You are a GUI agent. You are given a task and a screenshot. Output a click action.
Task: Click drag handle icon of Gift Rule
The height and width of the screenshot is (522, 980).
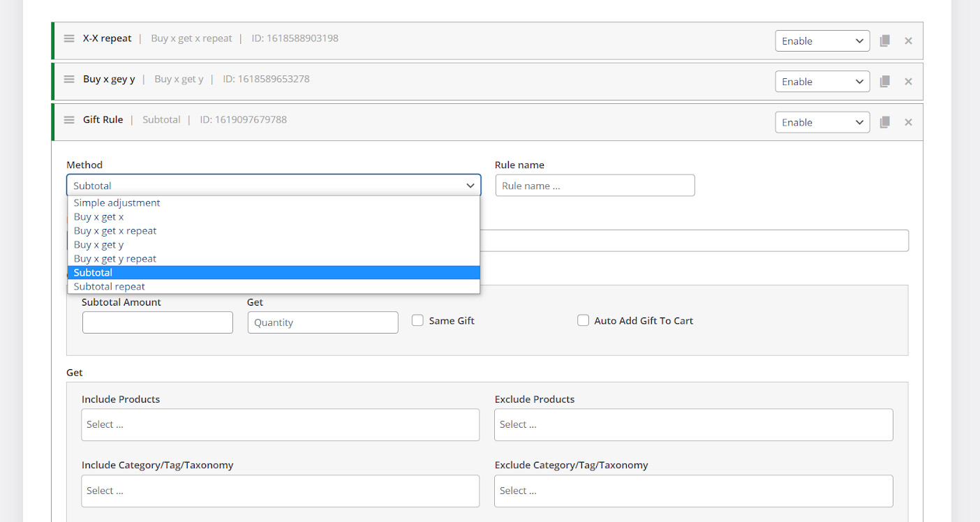pos(69,120)
